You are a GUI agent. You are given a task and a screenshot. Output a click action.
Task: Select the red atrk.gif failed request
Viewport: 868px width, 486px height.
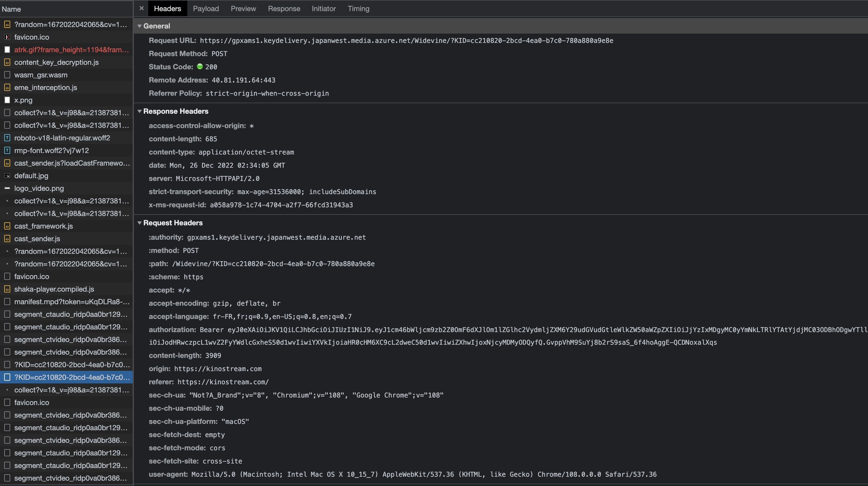click(x=71, y=50)
